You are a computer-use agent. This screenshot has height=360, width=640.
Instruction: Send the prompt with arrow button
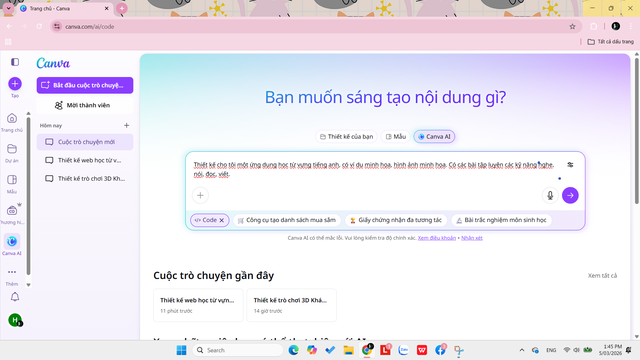570,196
